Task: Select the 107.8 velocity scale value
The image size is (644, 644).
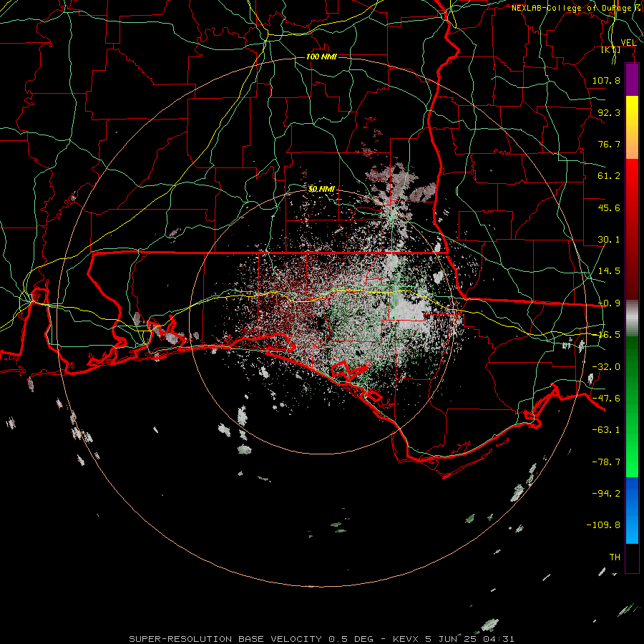Action: tap(606, 80)
